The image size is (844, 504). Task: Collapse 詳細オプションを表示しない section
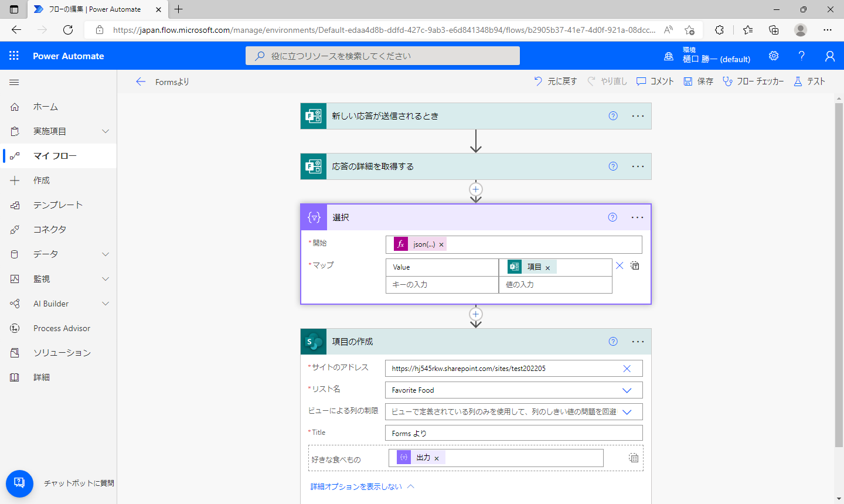pyautogui.click(x=362, y=486)
